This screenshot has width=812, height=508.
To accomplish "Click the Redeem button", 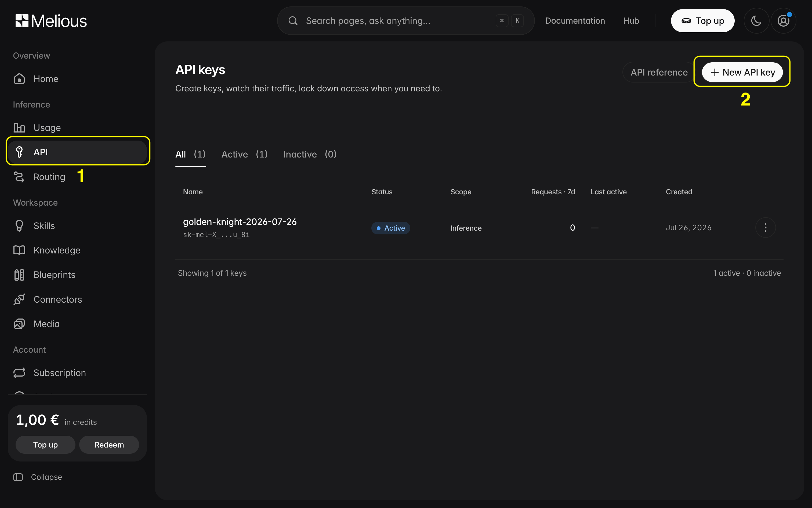I will [109, 445].
